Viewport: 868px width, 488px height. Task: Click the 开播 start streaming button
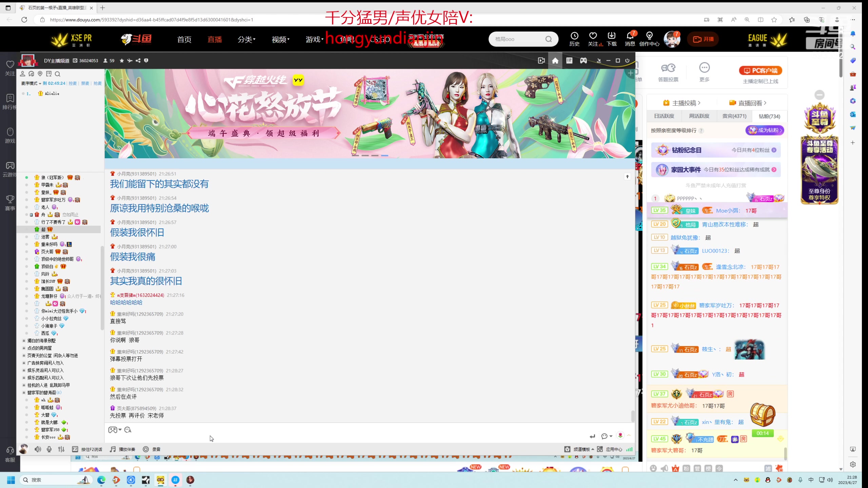(x=703, y=39)
